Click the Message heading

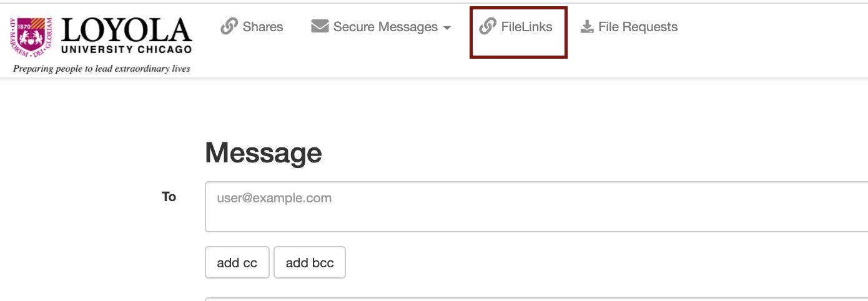(x=264, y=152)
